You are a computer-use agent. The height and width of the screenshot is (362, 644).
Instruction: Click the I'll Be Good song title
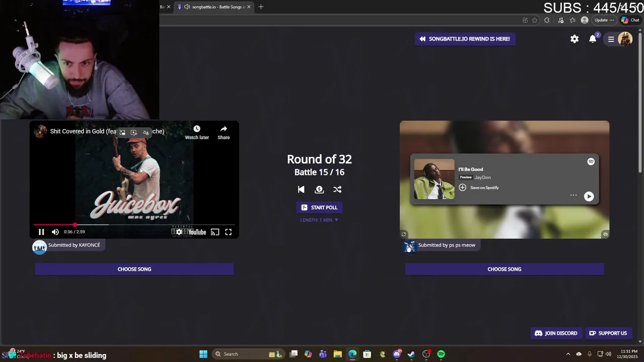(x=470, y=169)
